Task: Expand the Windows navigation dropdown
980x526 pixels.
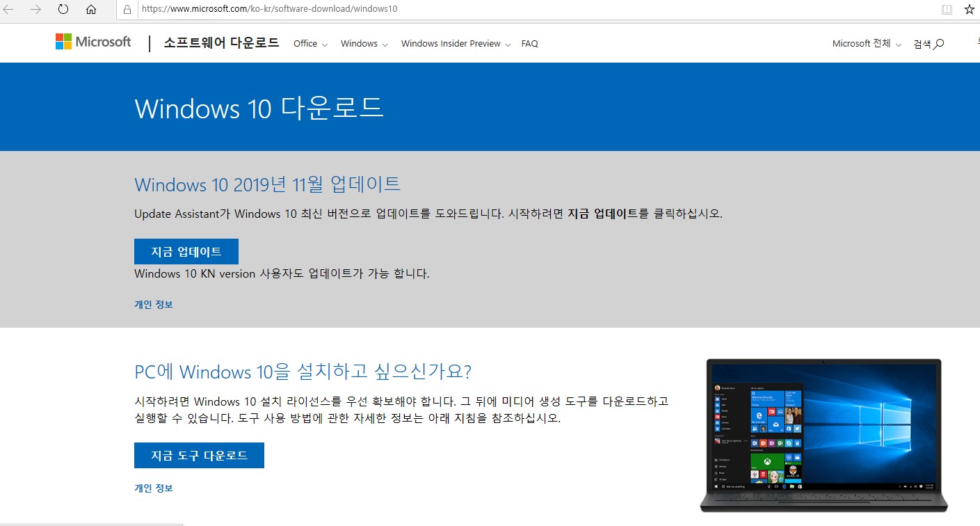Action: pyautogui.click(x=364, y=43)
